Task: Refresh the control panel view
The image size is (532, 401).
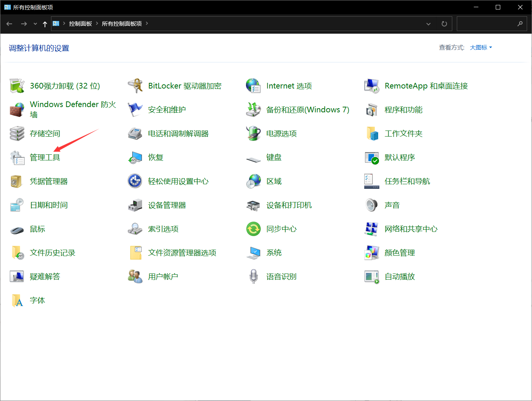Action: pos(444,24)
